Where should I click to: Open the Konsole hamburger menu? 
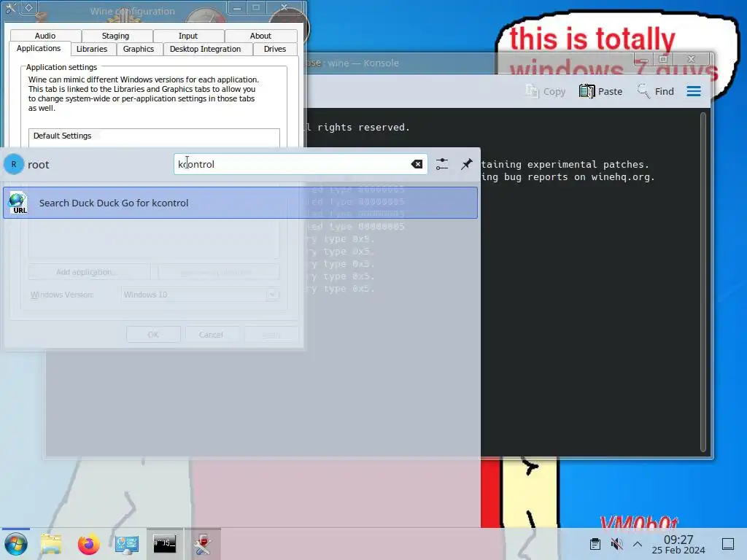(694, 91)
